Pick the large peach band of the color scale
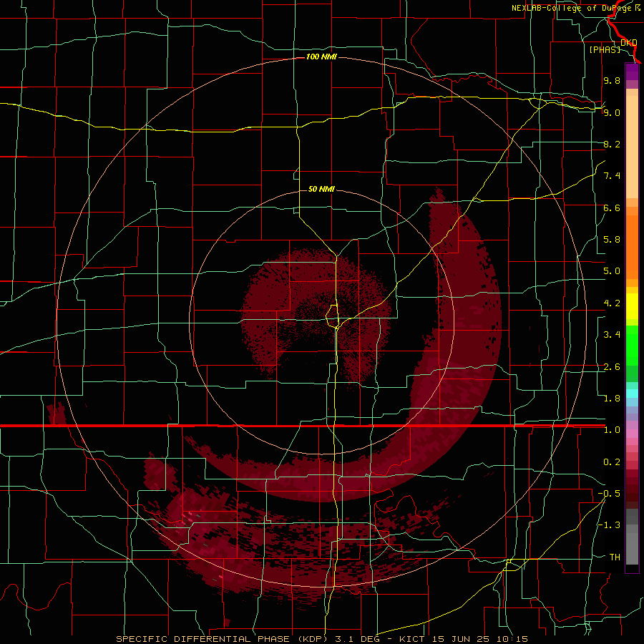 tap(632, 147)
